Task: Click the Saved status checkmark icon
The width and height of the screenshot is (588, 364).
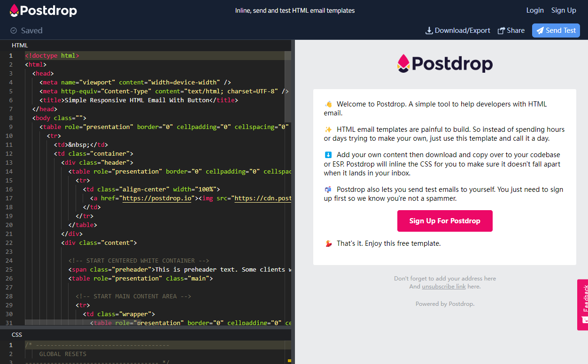Action: point(14,30)
